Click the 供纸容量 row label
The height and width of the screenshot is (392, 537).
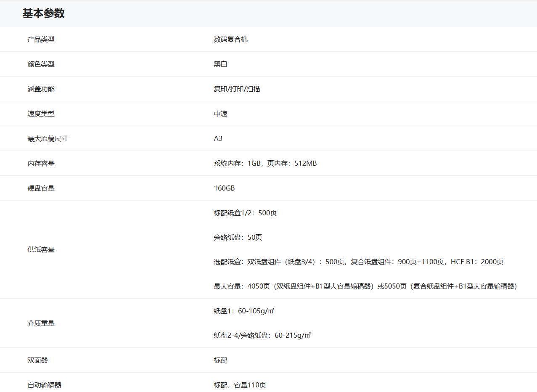pyautogui.click(x=41, y=250)
